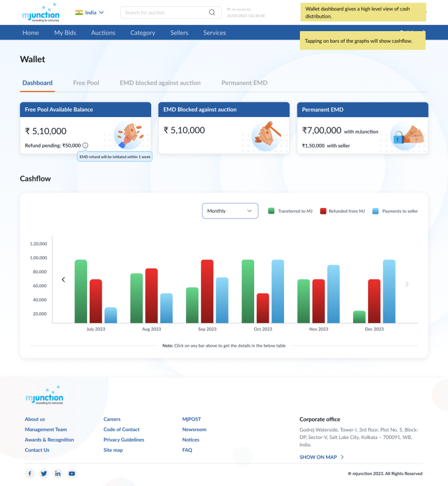Click the red Sep 2023 refund bar

coord(207,291)
